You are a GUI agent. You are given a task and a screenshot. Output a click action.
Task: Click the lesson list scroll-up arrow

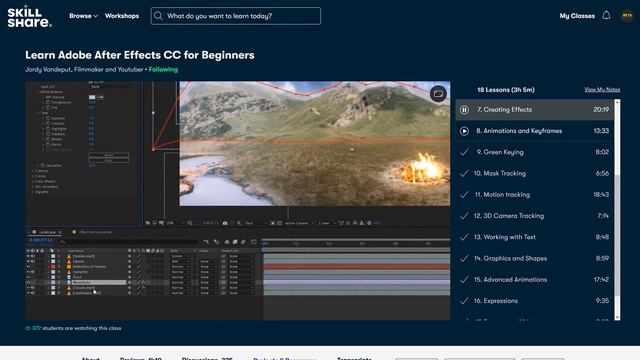point(617,102)
